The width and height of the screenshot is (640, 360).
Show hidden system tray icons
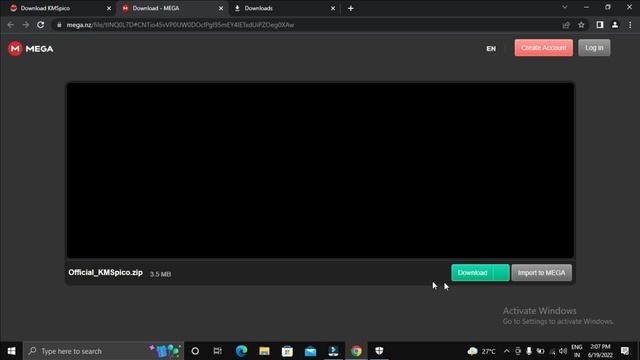point(507,351)
